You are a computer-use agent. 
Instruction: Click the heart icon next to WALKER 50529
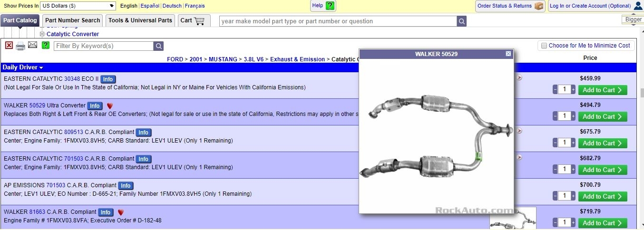pyautogui.click(x=110, y=106)
